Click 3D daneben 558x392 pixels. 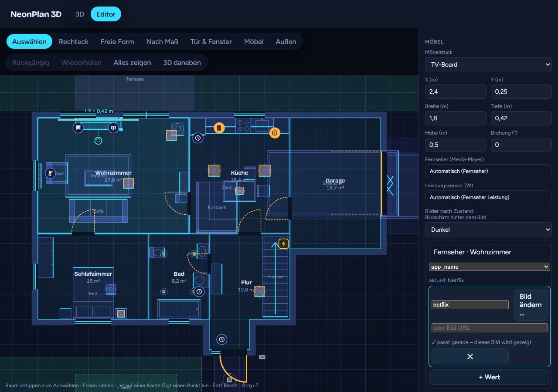(x=182, y=63)
